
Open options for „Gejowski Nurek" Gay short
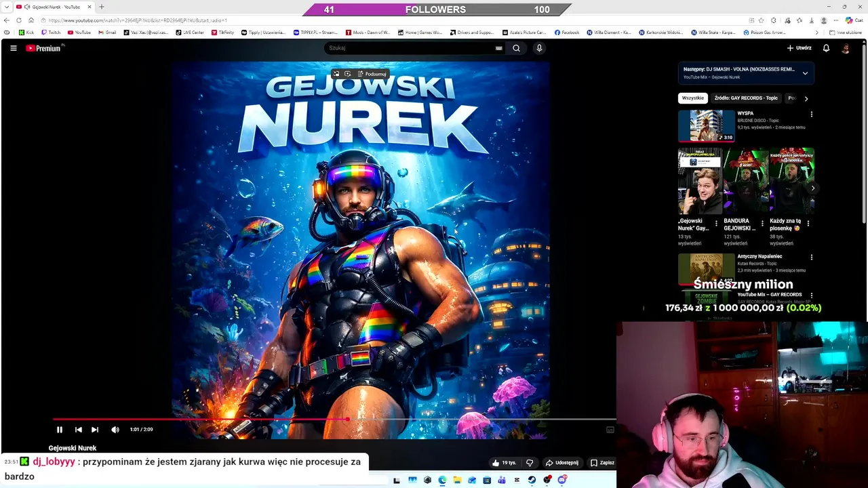pos(716,224)
